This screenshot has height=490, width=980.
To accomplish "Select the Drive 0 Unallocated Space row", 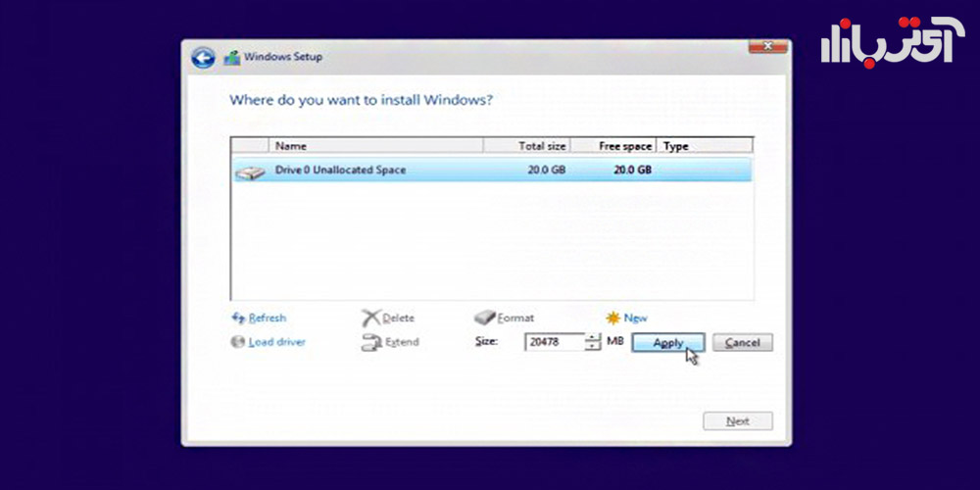I will click(x=492, y=170).
